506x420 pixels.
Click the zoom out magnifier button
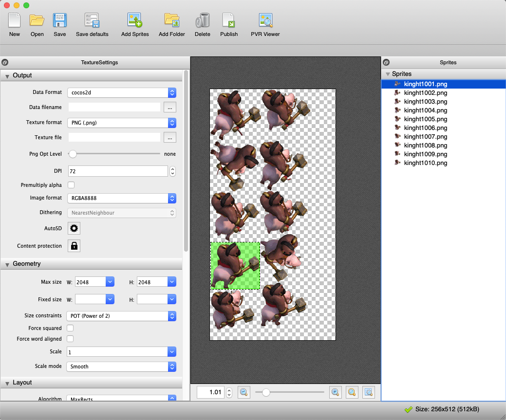(244, 392)
